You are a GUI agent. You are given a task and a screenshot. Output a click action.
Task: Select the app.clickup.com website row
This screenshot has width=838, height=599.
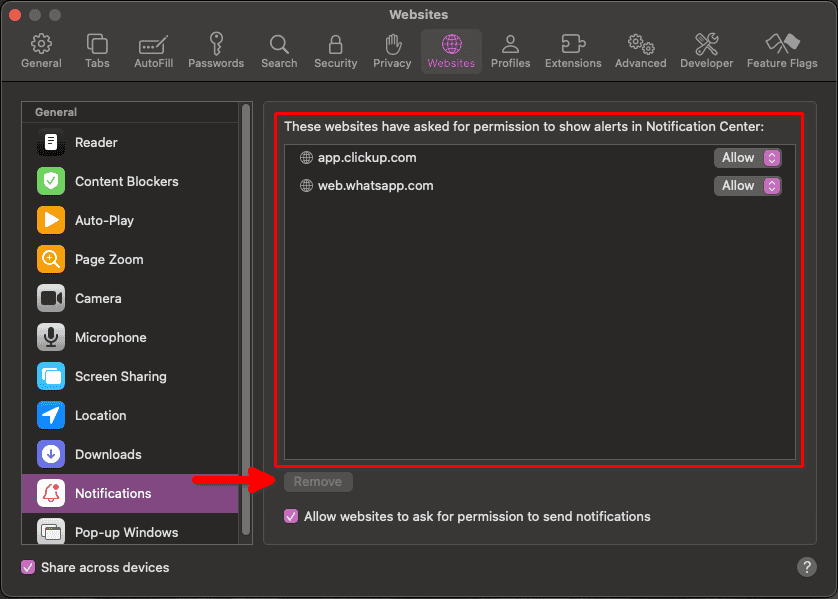[x=500, y=158]
